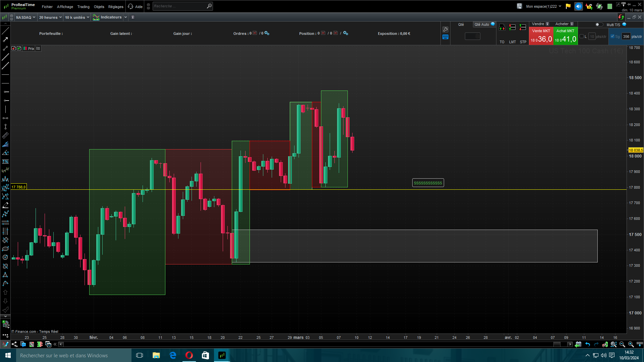
Task: Click the Vente MKT sell button
Action: click(541, 36)
